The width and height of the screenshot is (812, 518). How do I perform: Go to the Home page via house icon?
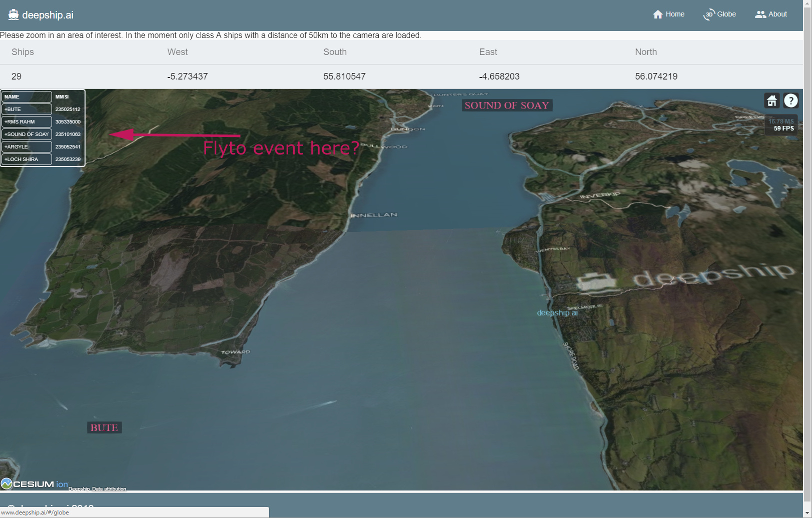coord(658,14)
